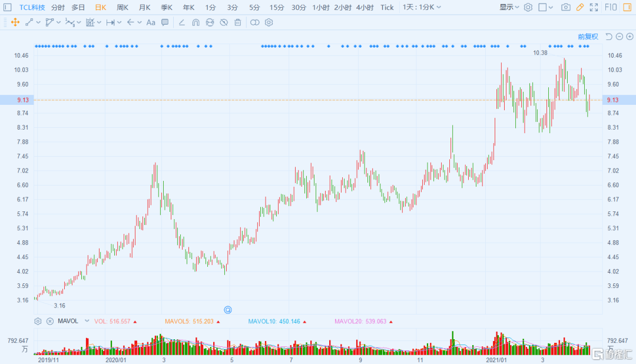Open the F10 company info page

coord(610,7)
